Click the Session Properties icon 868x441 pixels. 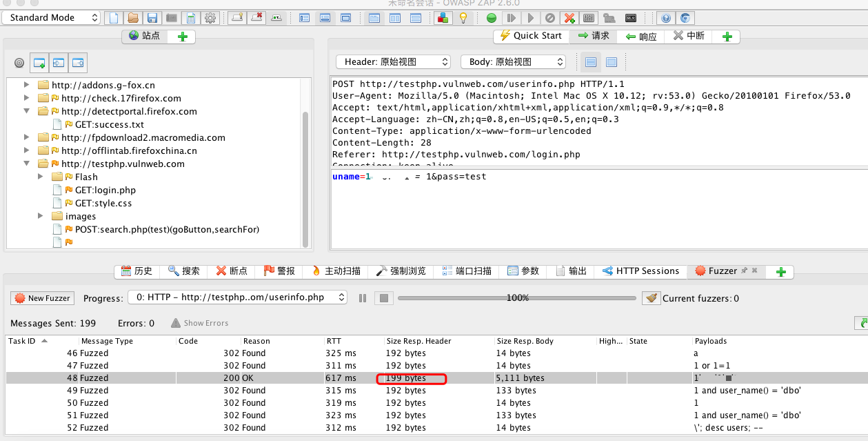[191, 18]
